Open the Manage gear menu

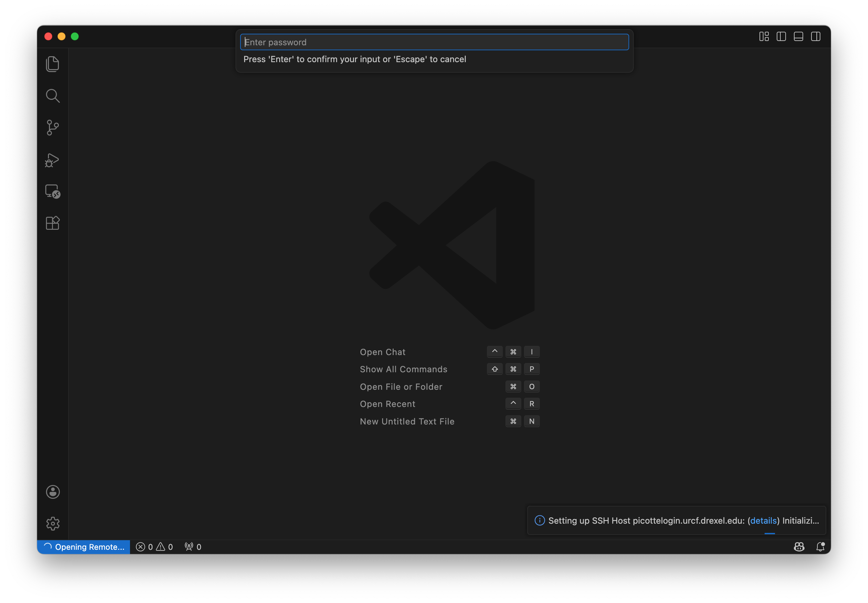[x=53, y=524]
